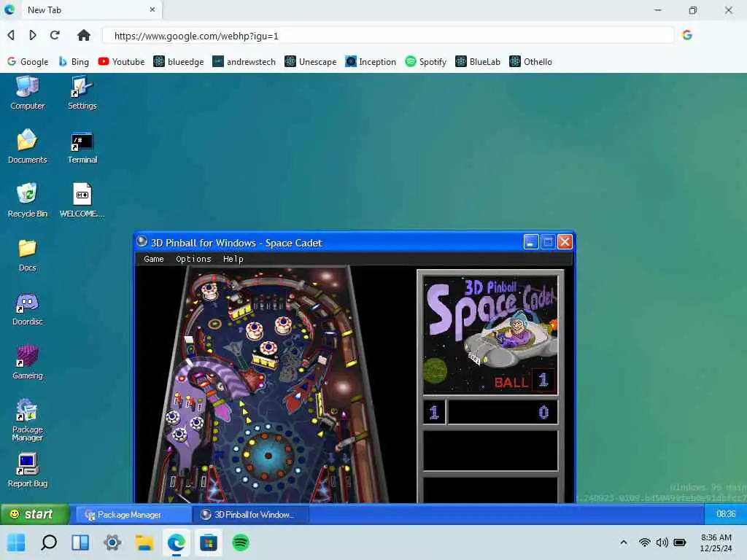The image size is (747, 560).
Task: Open the WELCOME markdown file icon
Action: [82, 201]
